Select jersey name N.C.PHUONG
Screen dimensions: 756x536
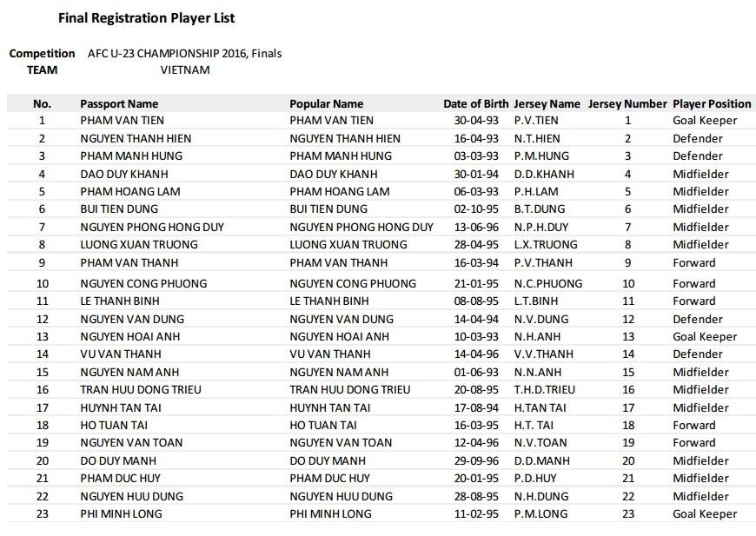tap(547, 283)
